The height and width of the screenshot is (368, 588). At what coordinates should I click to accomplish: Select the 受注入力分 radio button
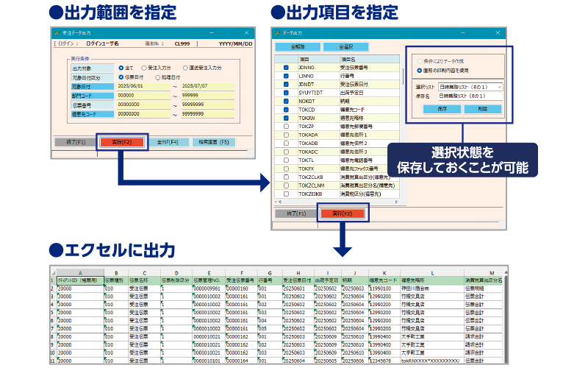pos(143,68)
